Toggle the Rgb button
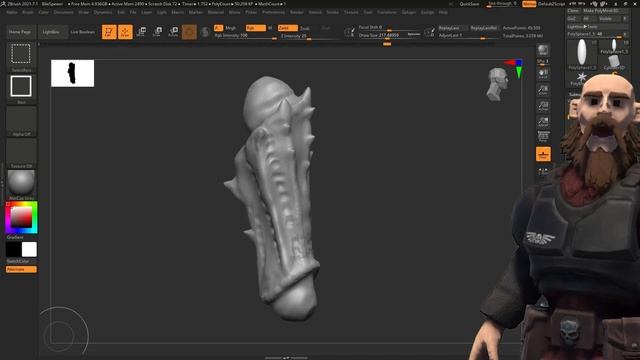Screen dimensions: 640x360 click(256, 28)
